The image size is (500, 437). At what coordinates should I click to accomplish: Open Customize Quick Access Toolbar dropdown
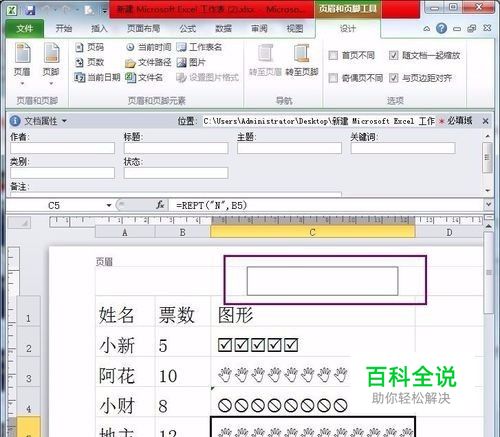coord(105,11)
